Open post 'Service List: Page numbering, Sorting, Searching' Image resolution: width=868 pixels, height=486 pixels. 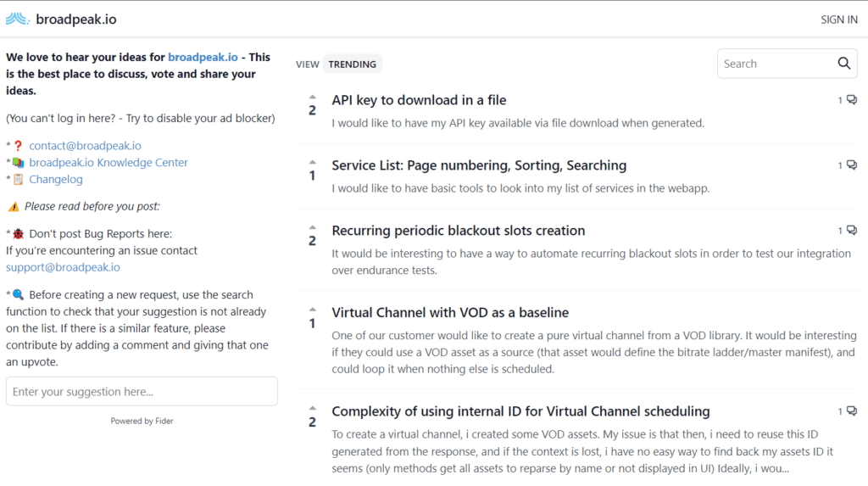tap(479, 165)
